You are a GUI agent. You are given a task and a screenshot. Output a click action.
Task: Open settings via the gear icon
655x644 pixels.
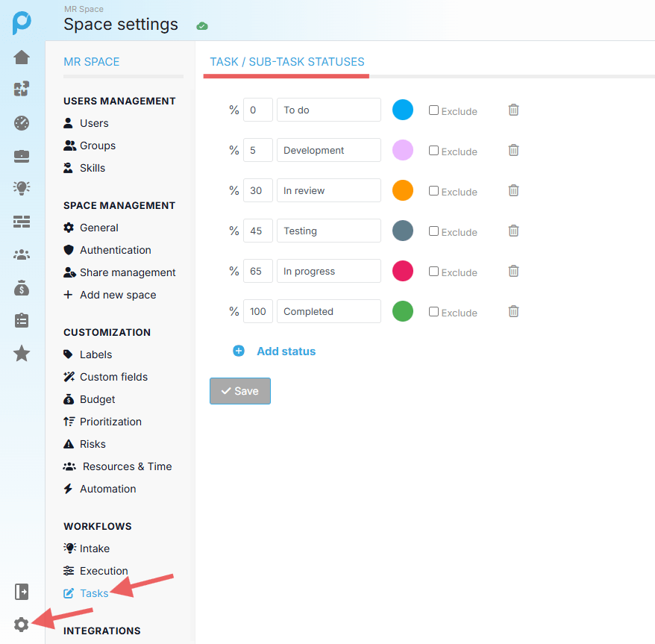pos(22,625)
